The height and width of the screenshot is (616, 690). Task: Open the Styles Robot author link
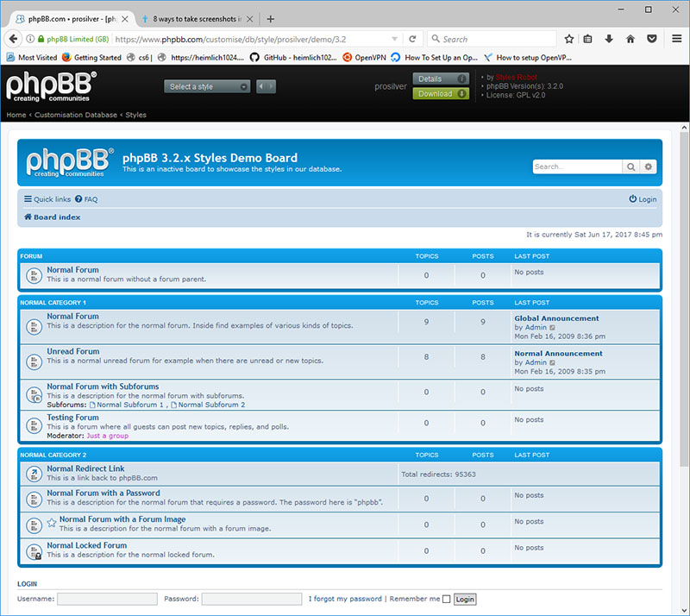pyautogui.click(x=516, y=77)
